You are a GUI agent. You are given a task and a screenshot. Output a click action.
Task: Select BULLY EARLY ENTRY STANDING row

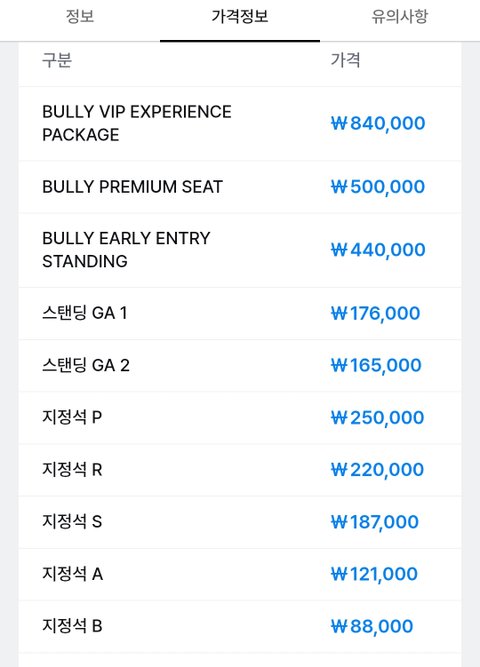(240, 250)
